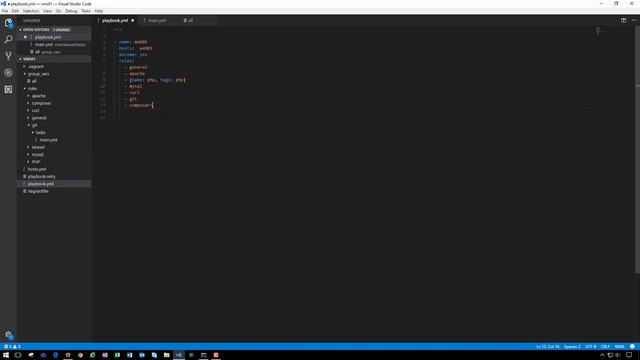Collapse the git role folder
This screenshot has width=640, height=360.
click(x=29, y=125)
